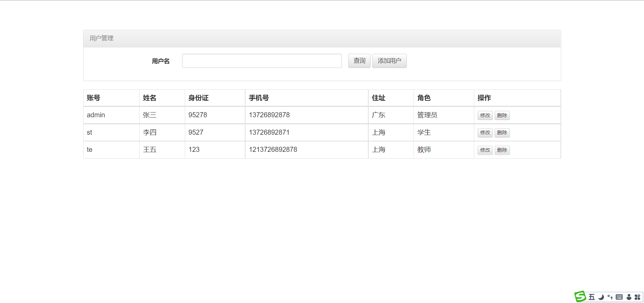
Task: Open the IME user account icon
Action: tap(629, 297)
